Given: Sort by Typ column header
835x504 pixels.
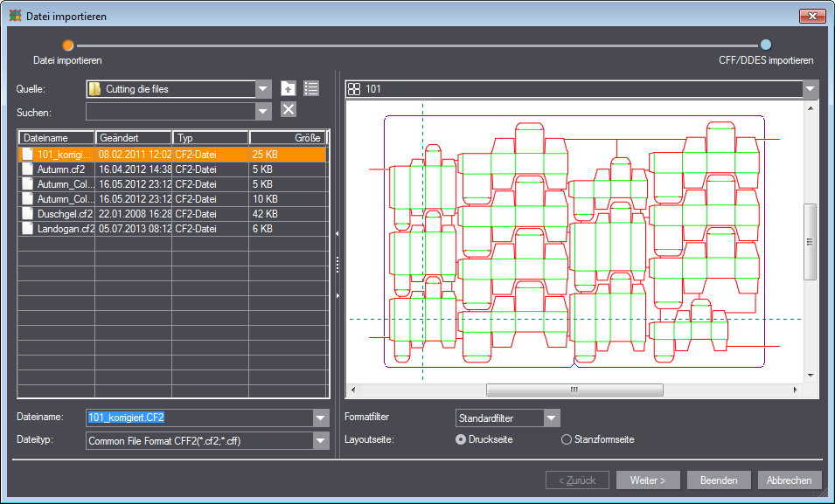Looking at the screenshot, I should coord(211,138).
